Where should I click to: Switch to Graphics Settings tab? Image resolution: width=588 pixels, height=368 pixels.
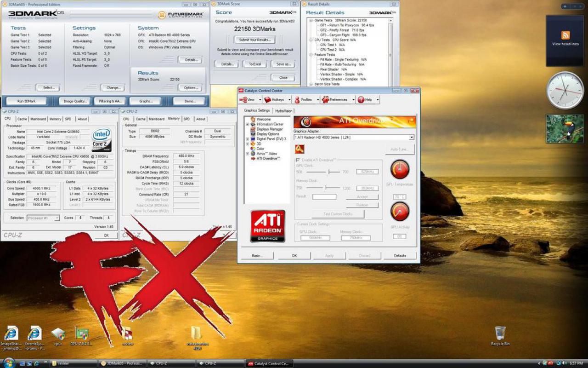(x=257, y=110)
